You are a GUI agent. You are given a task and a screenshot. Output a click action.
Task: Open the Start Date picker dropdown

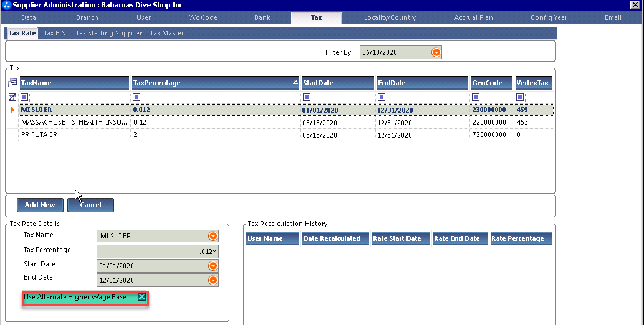(213, 266)
